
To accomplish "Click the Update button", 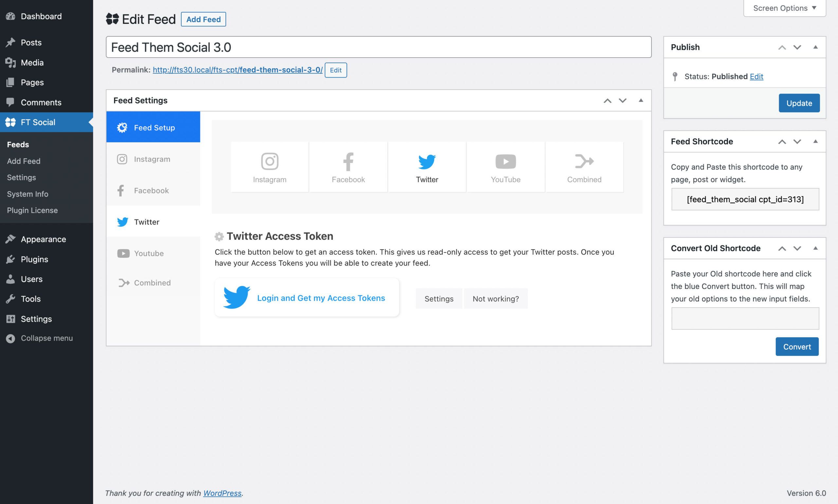I will 799,103.
